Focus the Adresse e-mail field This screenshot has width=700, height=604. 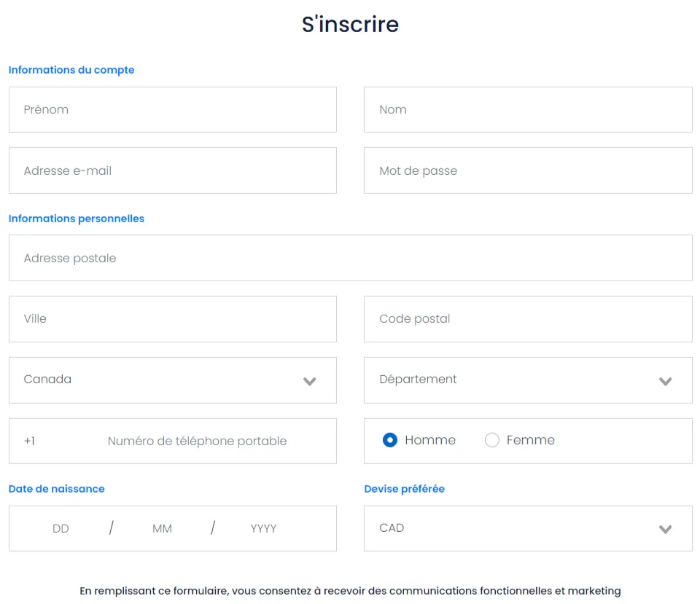[x=172, y=170]
